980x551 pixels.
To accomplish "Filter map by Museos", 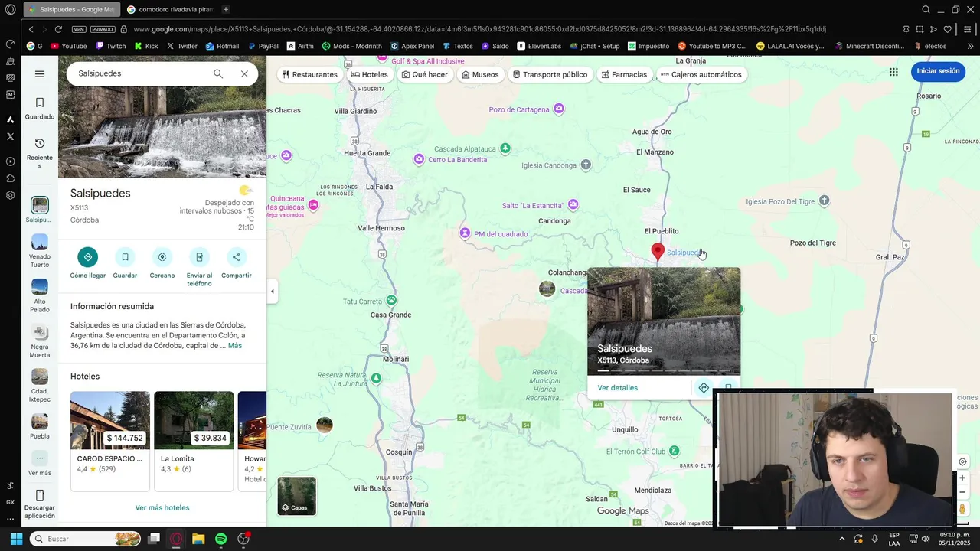I will pyautogui.click(x=480, y=74).
